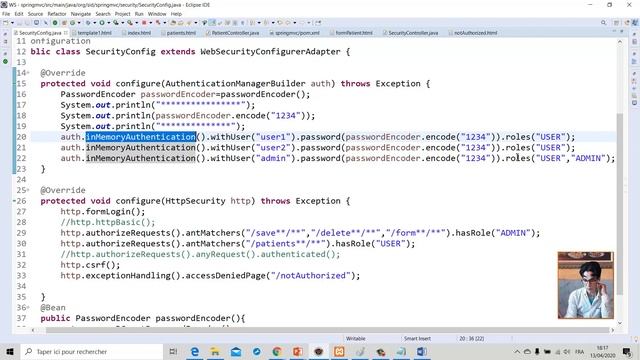640x360 pixels.
Task: Switch to the index.html tab
Action: click(139, 33)
